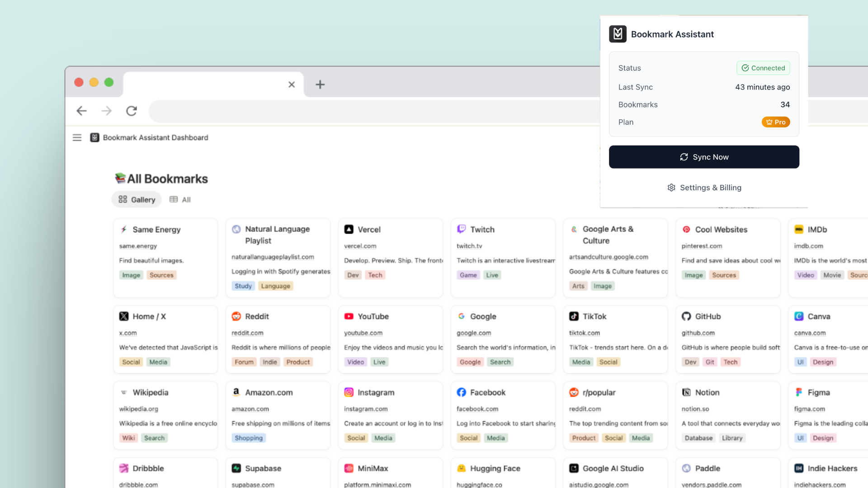The image size is (868, 488).
Task: Click the Twitch favicon on its bookmark card
Action: pyautogui.click(x=461, y=229)
